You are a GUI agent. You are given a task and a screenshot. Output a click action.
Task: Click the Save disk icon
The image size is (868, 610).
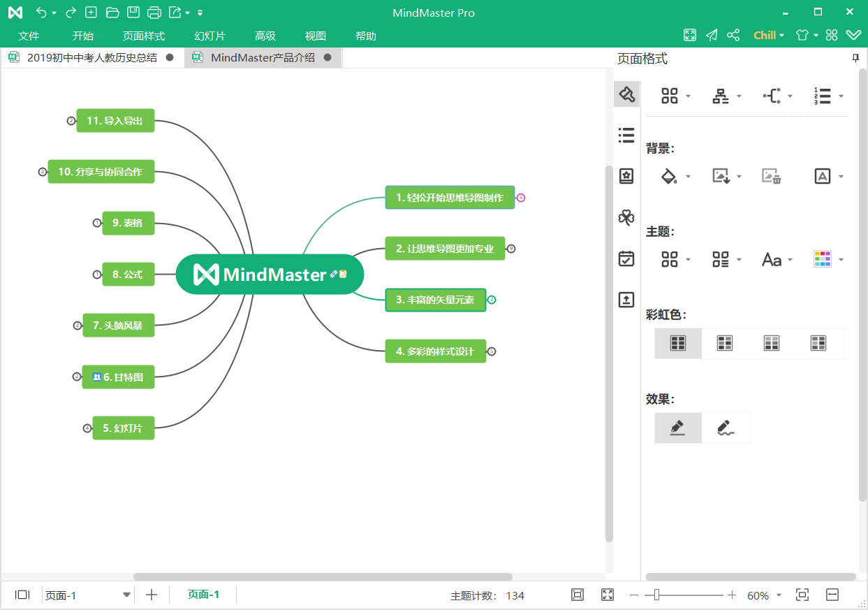(x=133, y=13)
